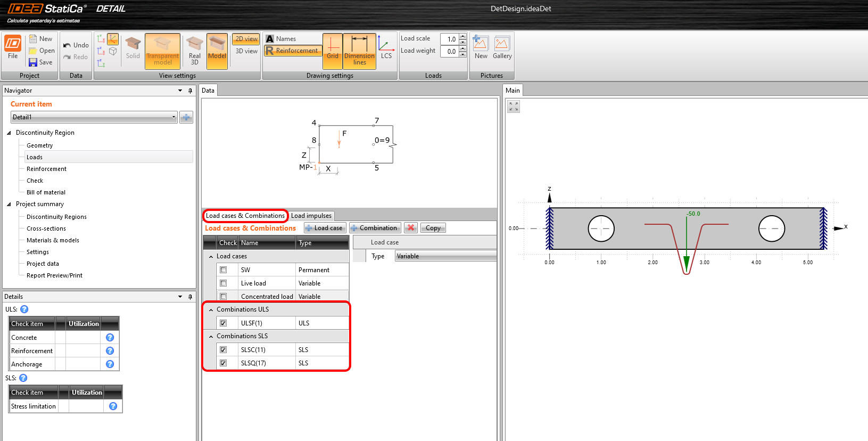868x441 pixels.
Task: Collapse the Combinations ULS group
Action: pyautogui.click(x=211, y=310)
